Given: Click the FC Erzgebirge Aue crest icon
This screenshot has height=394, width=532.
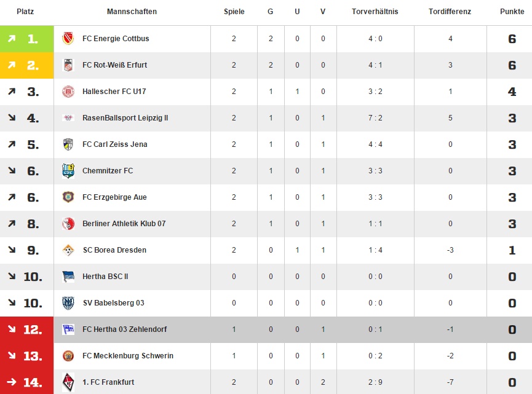Looking at the screenshot, I should coord(68,197).
